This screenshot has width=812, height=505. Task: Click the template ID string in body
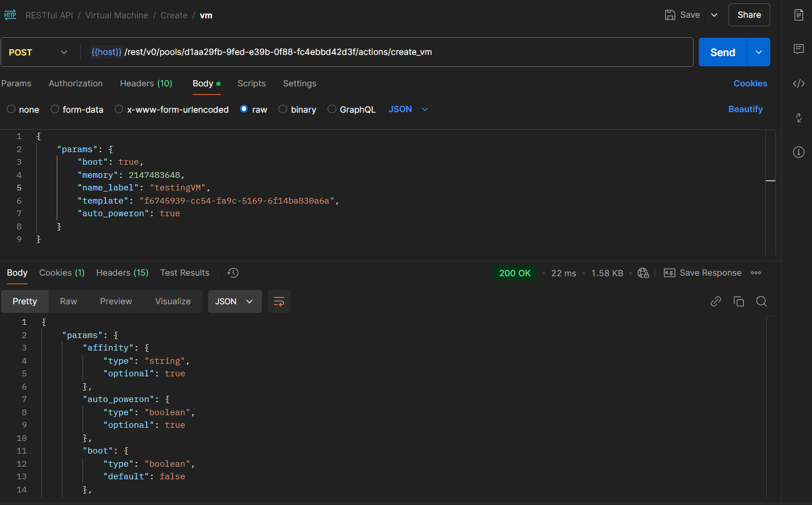[x=237, y=201]
